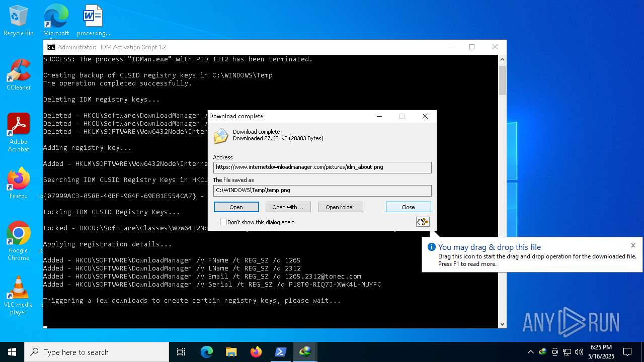The height and width of the screenshot is (362, 644).
Task: Open the Recycle Bin desktop icon
Action: (x=19, y=21)
